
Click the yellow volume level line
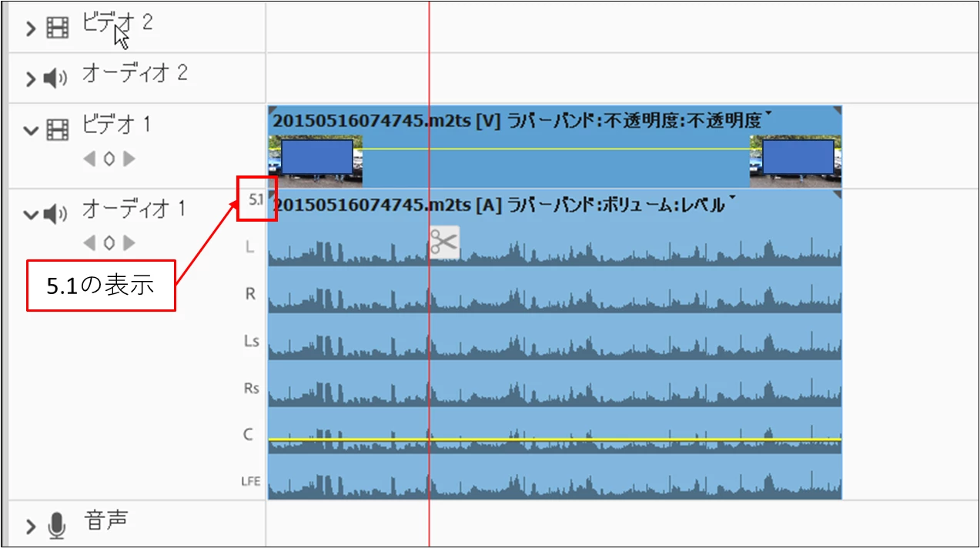click(554, 439)
